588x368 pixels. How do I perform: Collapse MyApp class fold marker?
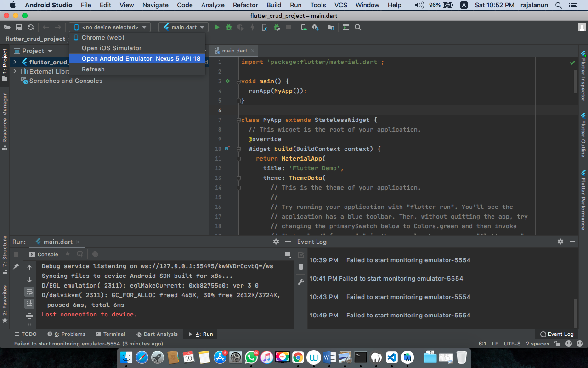point(238,120)
